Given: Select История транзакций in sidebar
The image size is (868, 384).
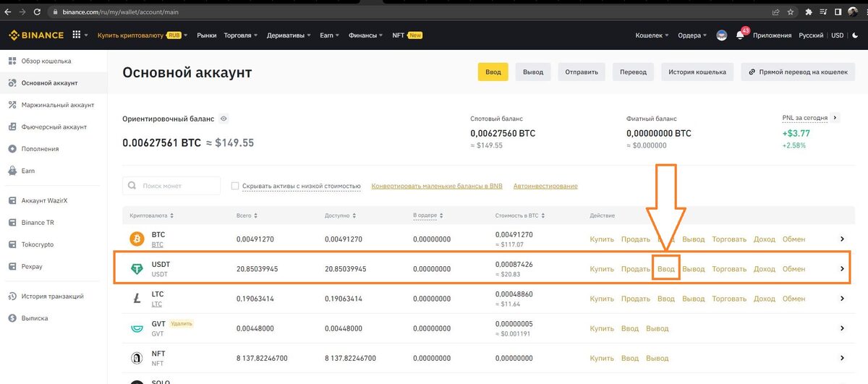Looking at the screenshot, I should (54, 296).
